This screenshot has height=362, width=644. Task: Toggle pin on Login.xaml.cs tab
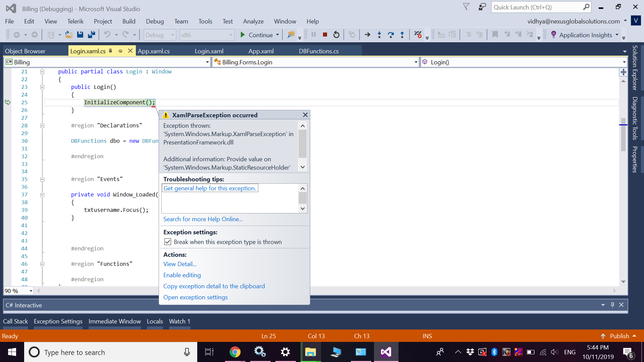(120, 51)
